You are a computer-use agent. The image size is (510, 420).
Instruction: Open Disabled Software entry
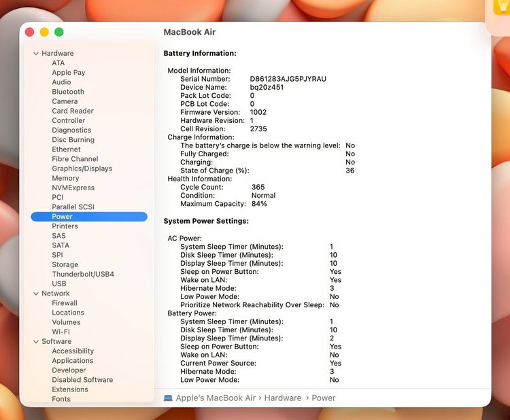(x=82, y=380)
